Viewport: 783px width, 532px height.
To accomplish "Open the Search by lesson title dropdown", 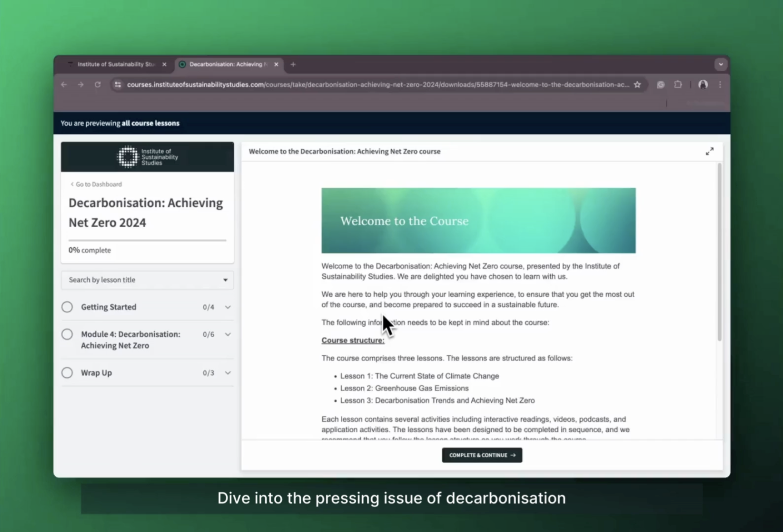I will click(x=147, y=280).
